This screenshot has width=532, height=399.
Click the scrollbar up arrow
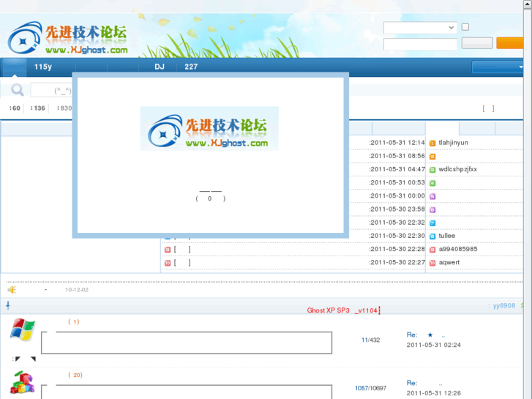528,4
